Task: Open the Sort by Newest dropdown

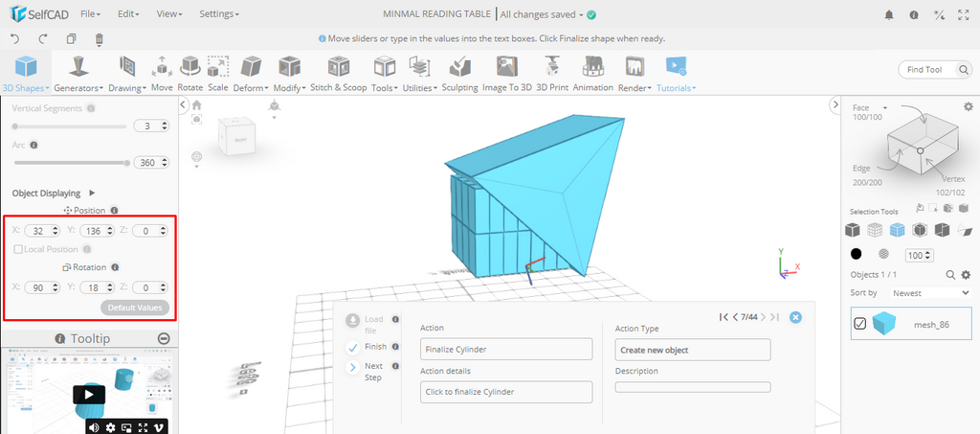Action: 924,292
